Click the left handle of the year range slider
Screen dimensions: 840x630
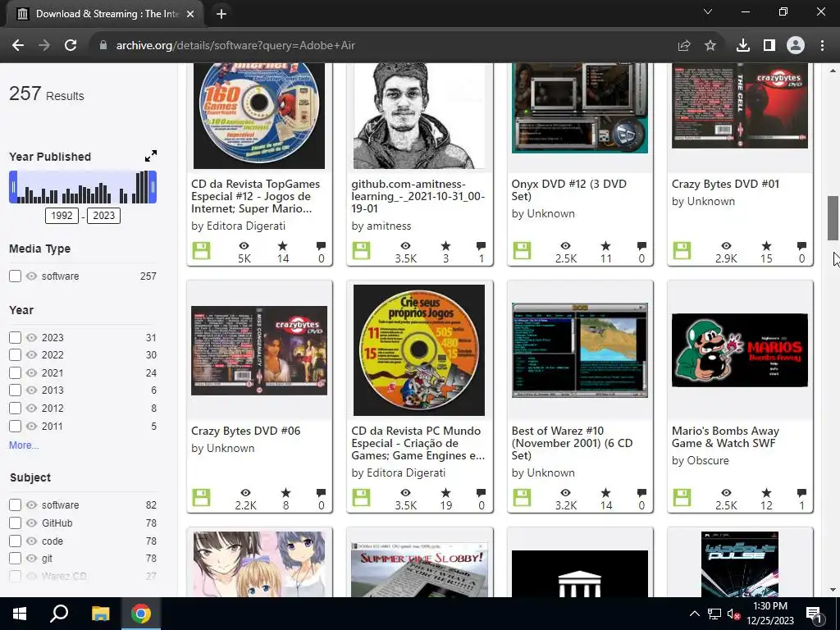(x=13, y=187)
